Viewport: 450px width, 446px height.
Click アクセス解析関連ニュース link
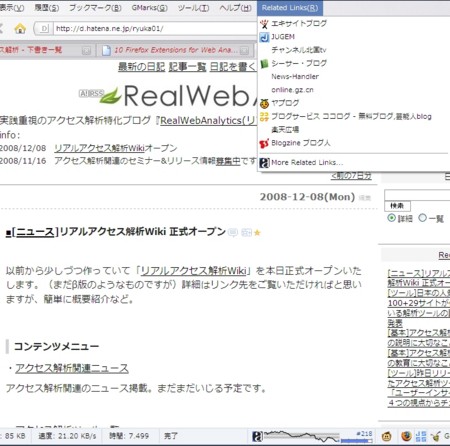(x=72, y=368)
